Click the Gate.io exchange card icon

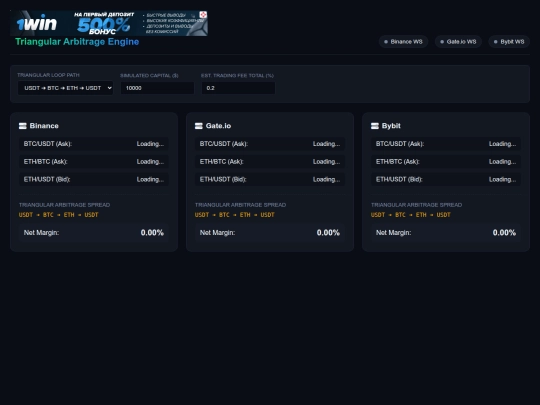click(199, 126)
